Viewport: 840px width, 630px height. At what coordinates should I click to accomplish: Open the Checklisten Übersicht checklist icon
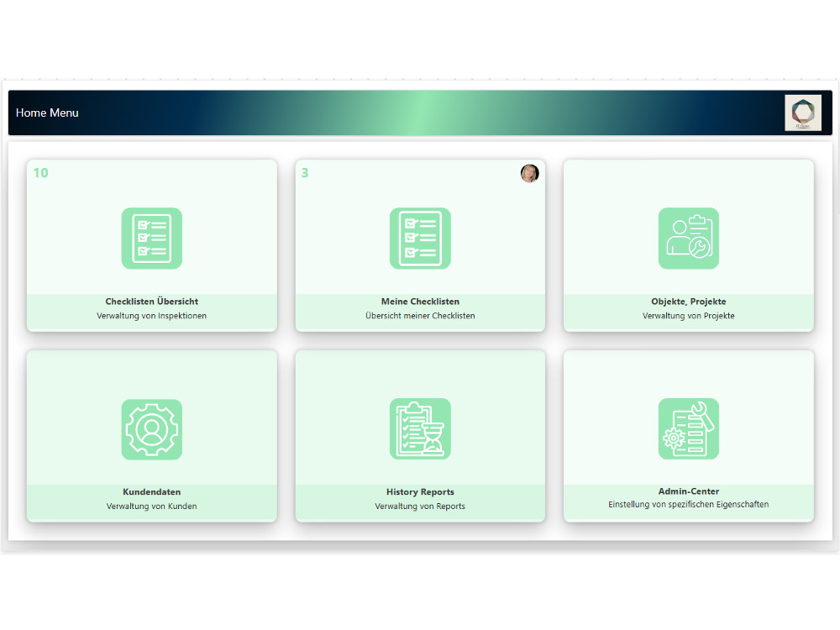(x=151, y=239)
